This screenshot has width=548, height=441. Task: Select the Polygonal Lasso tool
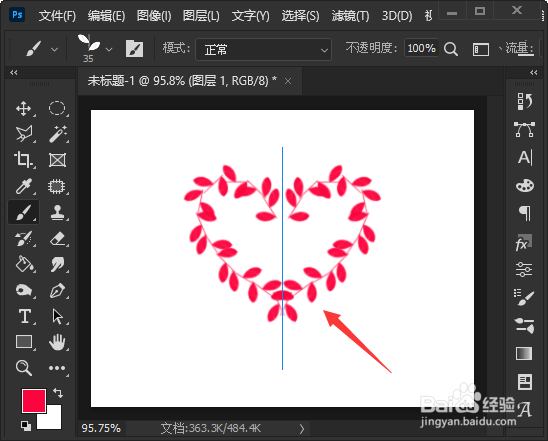23,134
